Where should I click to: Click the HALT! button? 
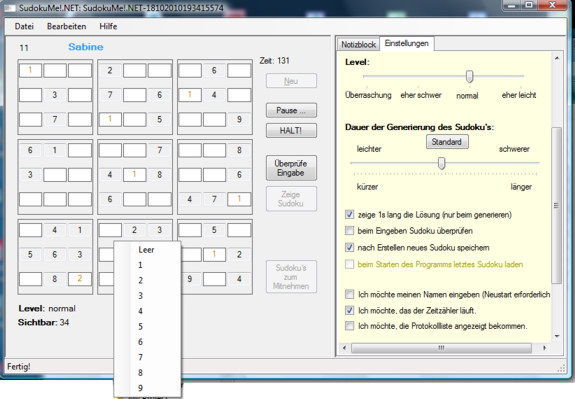(291, 131)
